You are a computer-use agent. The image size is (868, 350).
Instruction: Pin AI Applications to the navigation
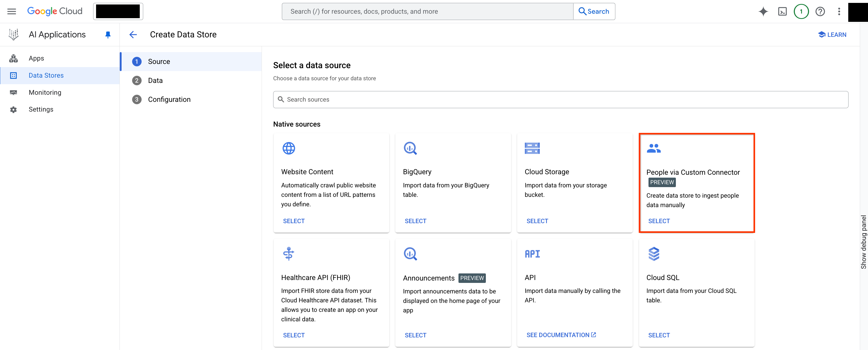[108, 34]
